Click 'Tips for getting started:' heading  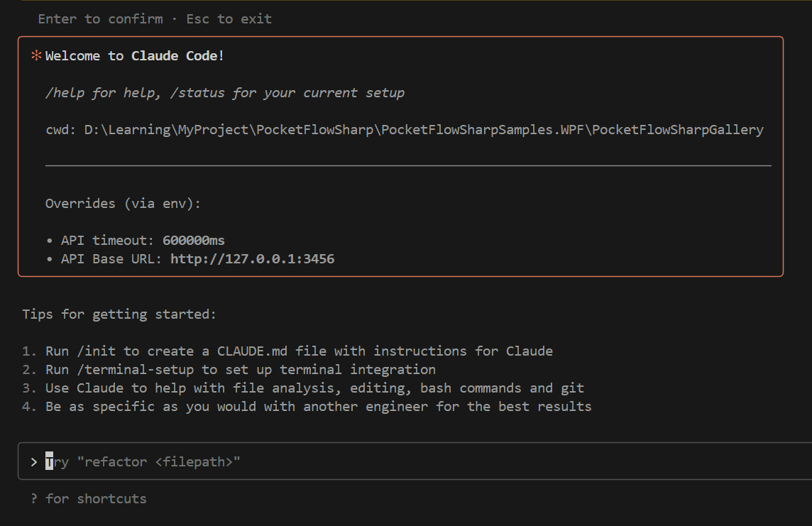(119, 314)
